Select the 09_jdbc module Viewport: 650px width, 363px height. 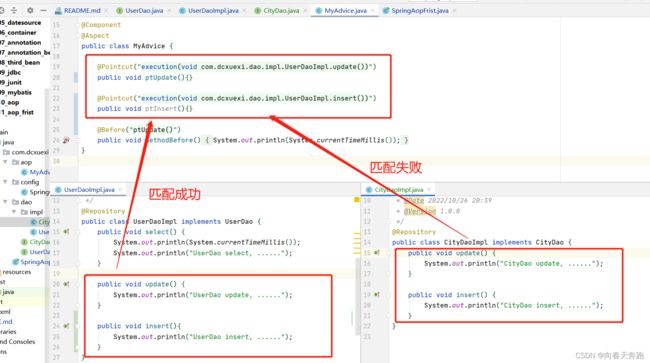click(x=10, y=72)
